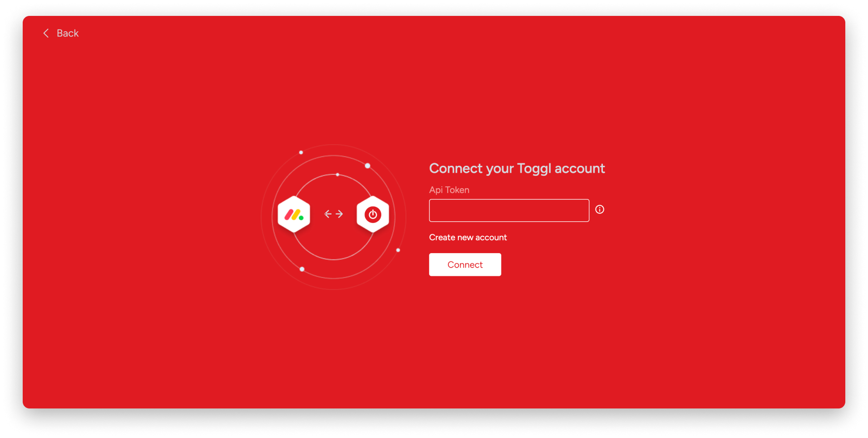868x438 pixels.
Task: Click the Connect button
Action: (465, 264)
